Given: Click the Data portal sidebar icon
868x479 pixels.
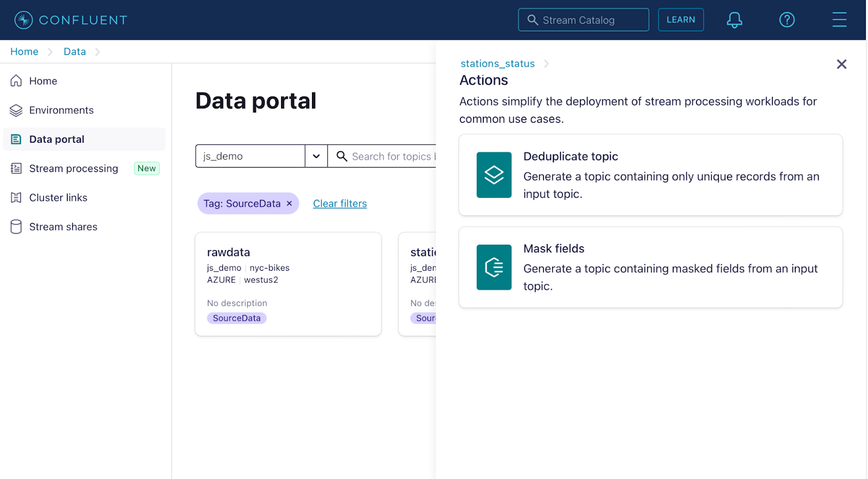Looking at the screenshot, I should coord(16,139).
